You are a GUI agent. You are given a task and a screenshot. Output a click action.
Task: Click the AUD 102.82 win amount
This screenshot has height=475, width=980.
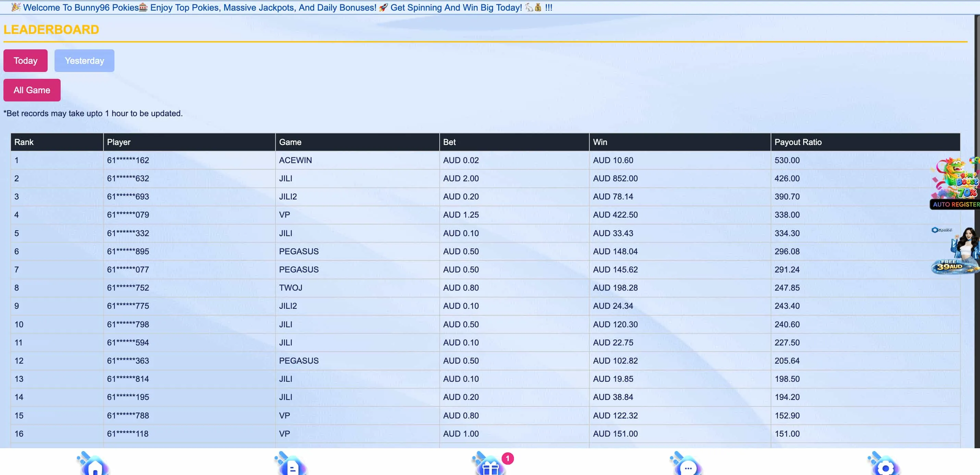pyautogui.click(x=615, y=361)
